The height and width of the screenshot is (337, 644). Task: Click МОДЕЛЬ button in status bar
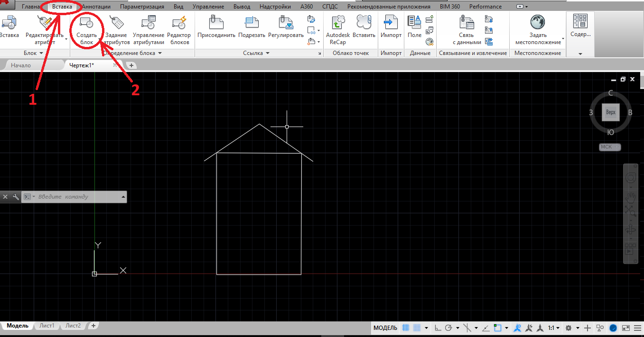pos(385,328)
